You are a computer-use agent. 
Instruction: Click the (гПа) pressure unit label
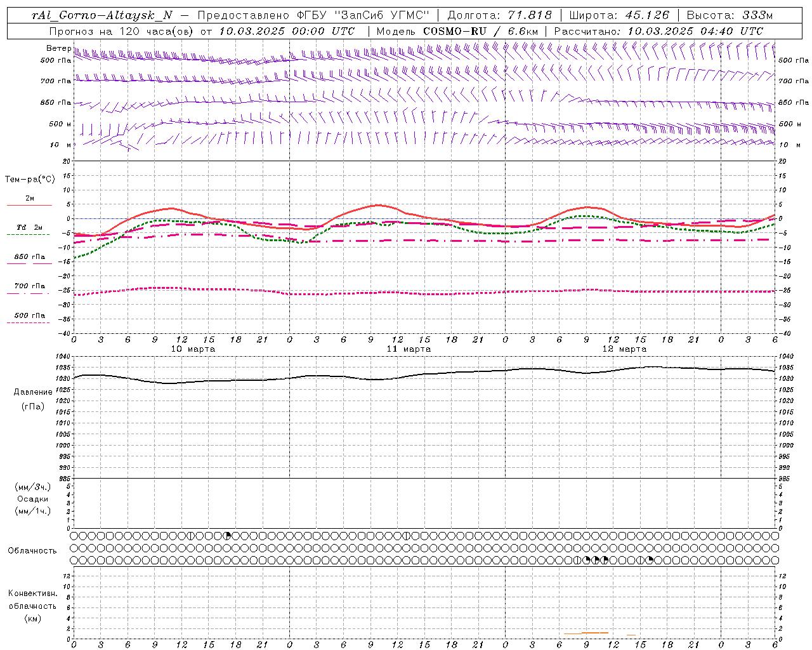click(x=33, y=406)
